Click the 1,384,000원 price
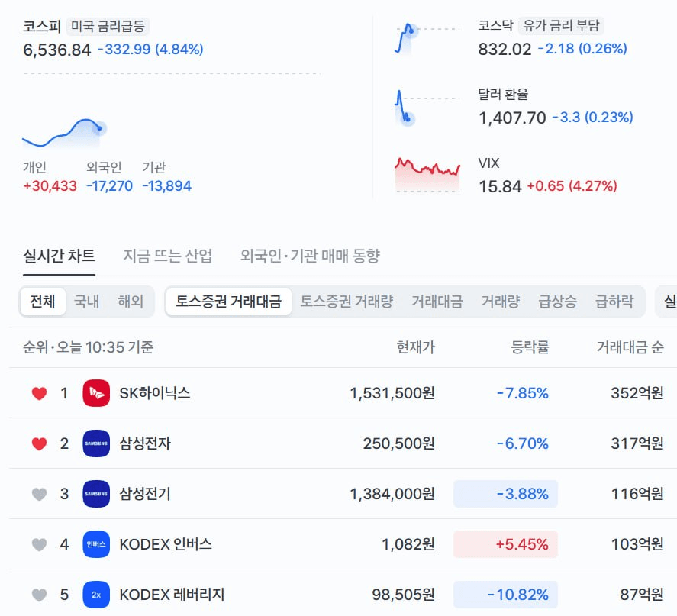 tap(392, 494)
